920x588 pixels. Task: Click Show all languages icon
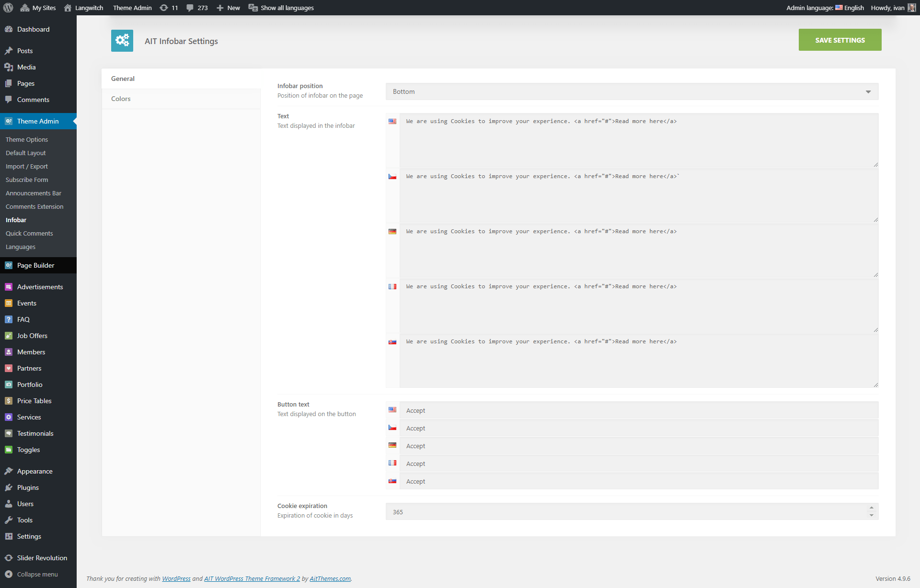[253, 8]
